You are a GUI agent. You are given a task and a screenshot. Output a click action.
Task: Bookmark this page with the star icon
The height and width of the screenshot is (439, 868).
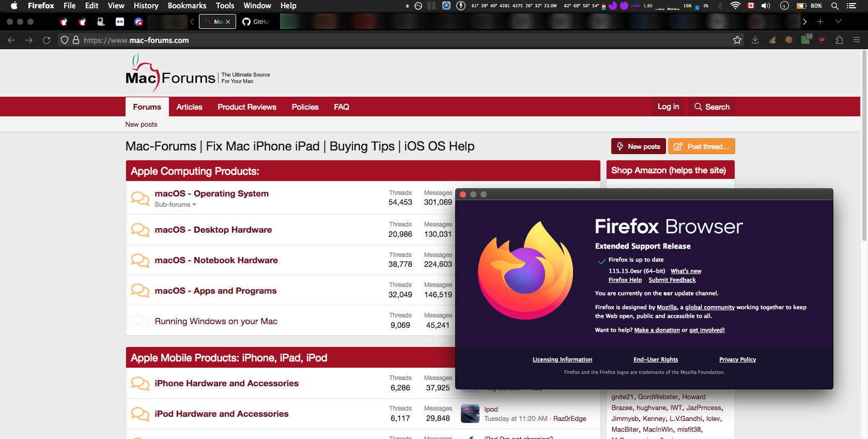tap(737, 40)
